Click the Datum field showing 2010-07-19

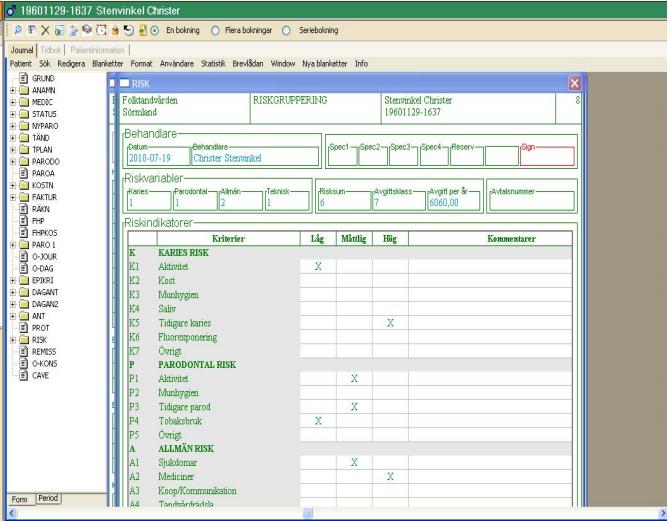pos(159,157)
